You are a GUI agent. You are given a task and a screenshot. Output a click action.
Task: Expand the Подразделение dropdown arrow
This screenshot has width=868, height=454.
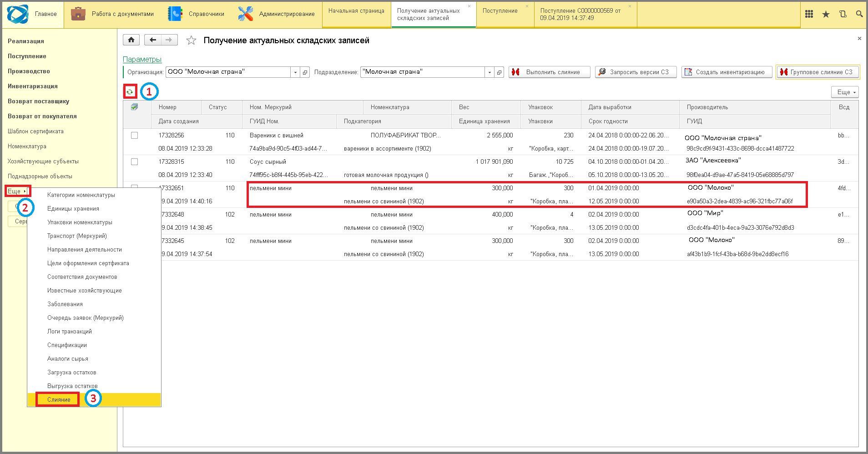tap(490, 72)
